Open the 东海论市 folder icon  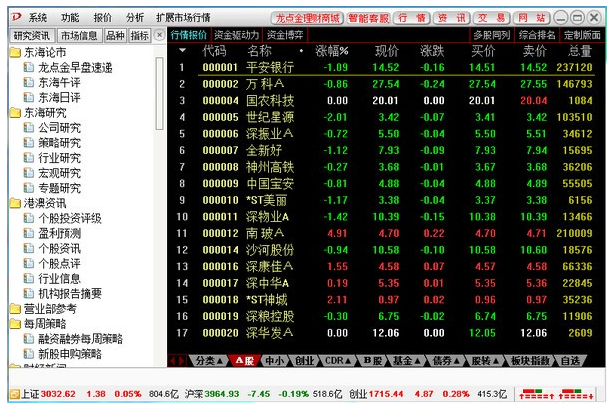15,52
